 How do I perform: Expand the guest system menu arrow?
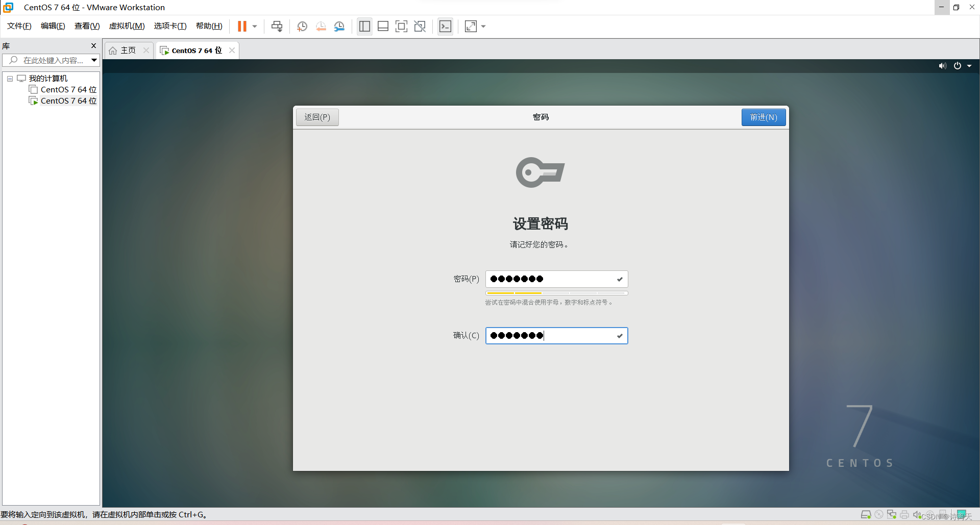[x=969, y=66]
